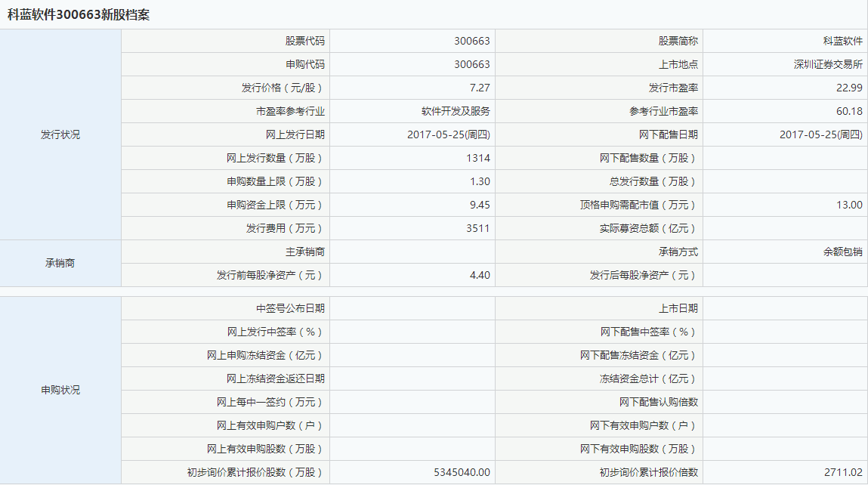This screenshot has height=485, width=868.
Task: Click the 发行市盈率 label
Action: 673,88
